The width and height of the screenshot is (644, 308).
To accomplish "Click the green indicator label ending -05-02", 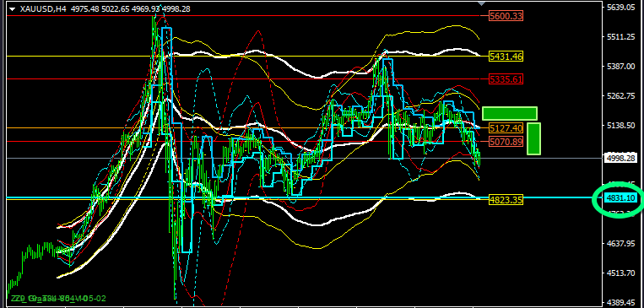I will 57,298.
